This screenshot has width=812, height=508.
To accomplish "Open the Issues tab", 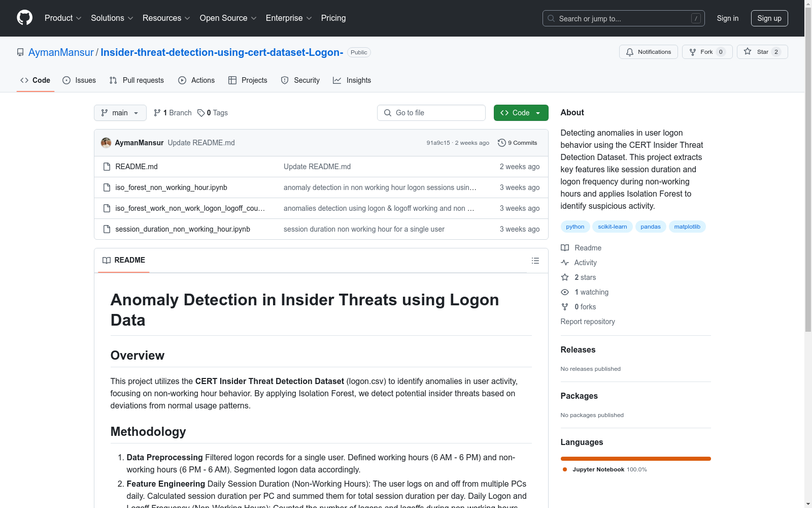I will pos(79,80).
